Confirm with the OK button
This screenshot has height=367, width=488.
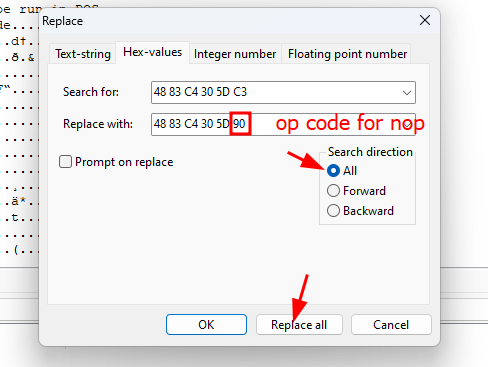coord(206,324)
